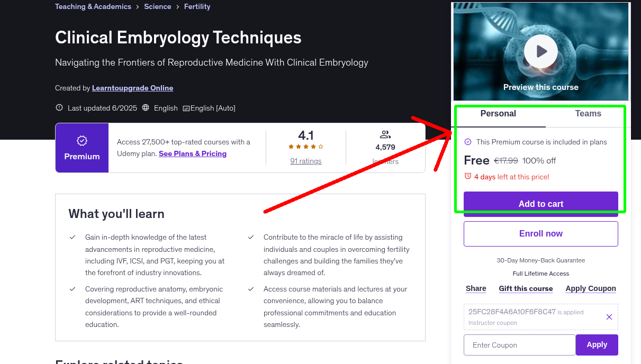The width and height of the screenshot is (641, 364).
Task: Open See Plans & Pricing
Action: pyautogui.click(x=193, y=153)
